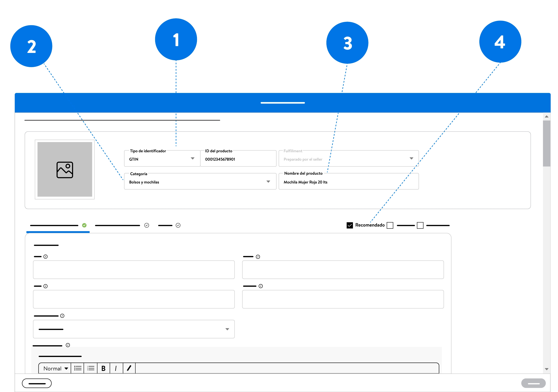Tick the last empty checkbox in the filter row

click(420, 225)
